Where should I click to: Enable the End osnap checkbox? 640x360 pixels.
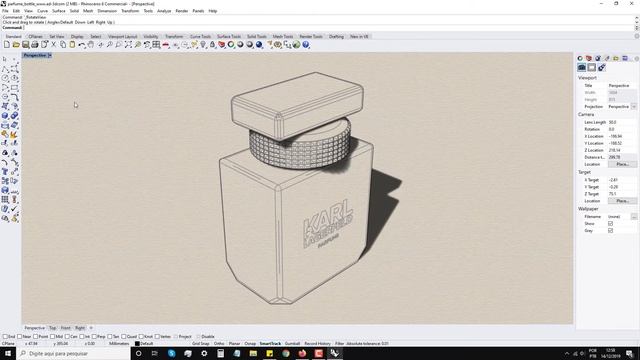click(5, 337)
